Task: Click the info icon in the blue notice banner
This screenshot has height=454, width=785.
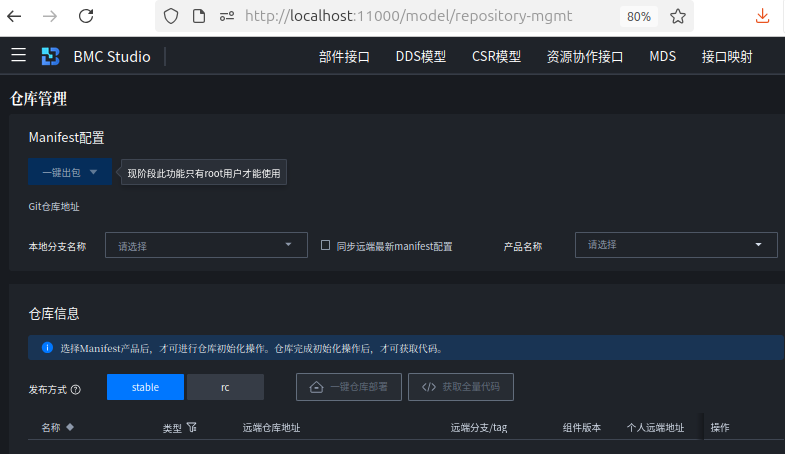Action: 47,348
